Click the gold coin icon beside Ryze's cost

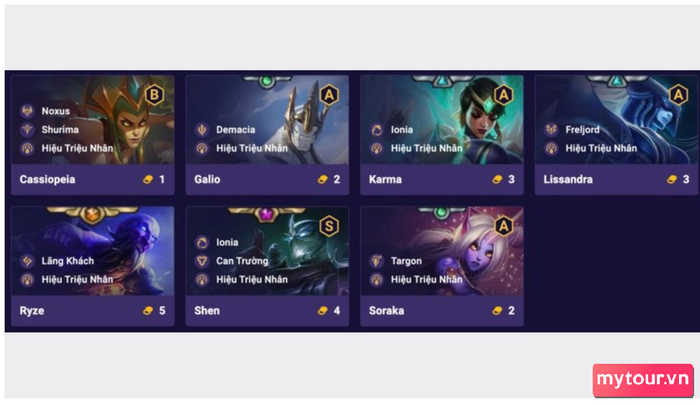[148, 310]
